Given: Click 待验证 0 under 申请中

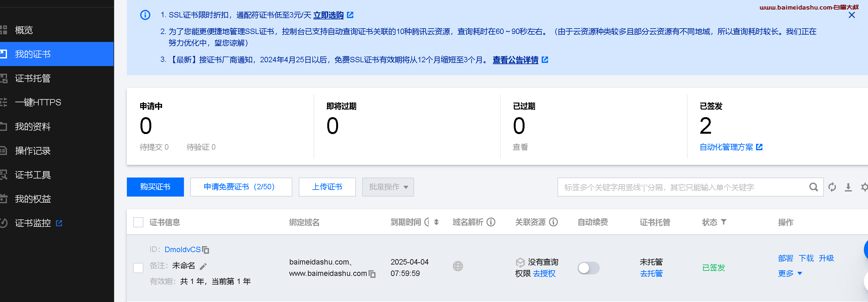Looking at the screenshot, I should (201, 147).
